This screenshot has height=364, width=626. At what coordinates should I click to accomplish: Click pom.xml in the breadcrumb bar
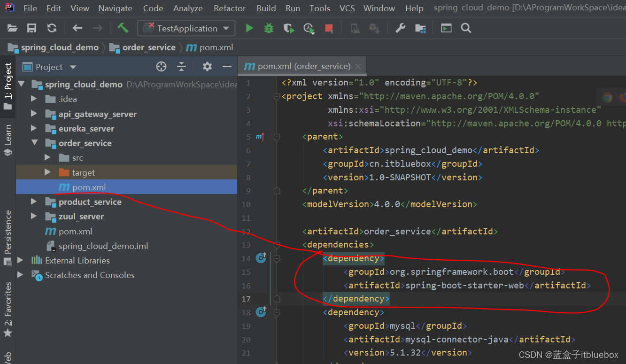click(x=216, y=47)
